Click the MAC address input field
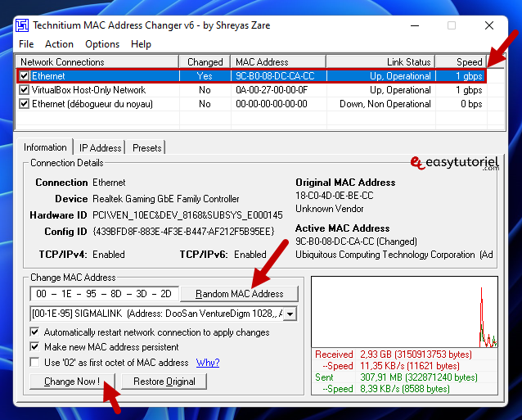 coord(104,294)
